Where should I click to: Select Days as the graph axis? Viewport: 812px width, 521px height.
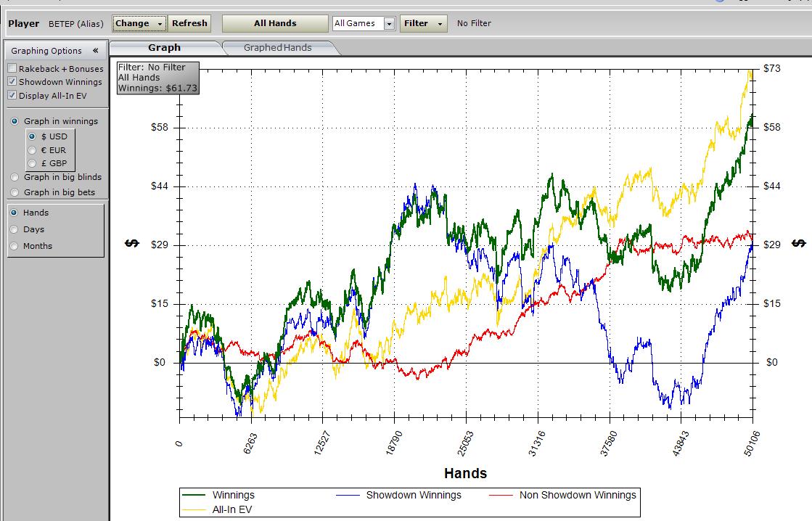coord(15,229)
